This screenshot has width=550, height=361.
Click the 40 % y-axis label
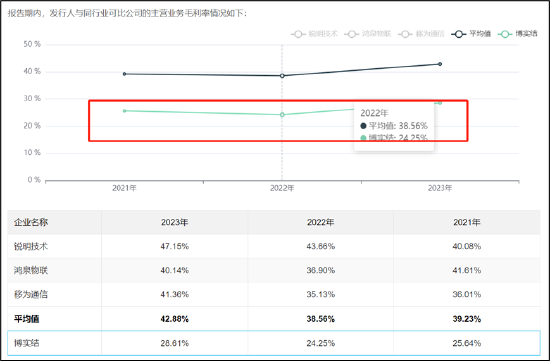[x=32, y=72]
